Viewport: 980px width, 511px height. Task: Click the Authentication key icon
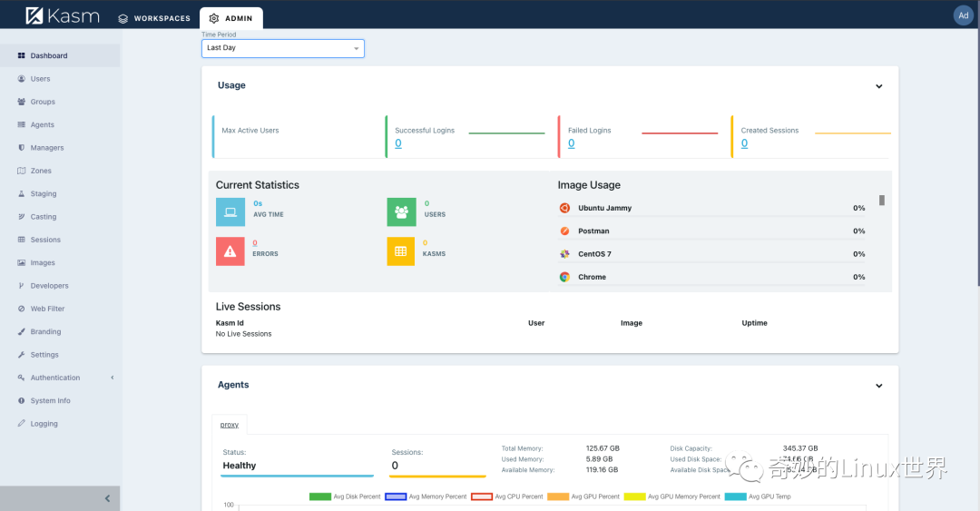[x=21, y=378]
